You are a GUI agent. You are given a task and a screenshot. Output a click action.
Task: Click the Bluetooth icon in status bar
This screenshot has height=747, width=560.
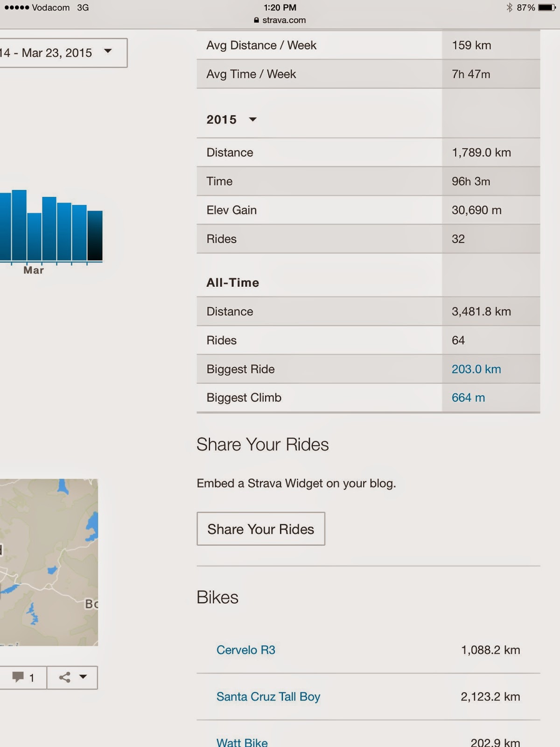point(509,7)
